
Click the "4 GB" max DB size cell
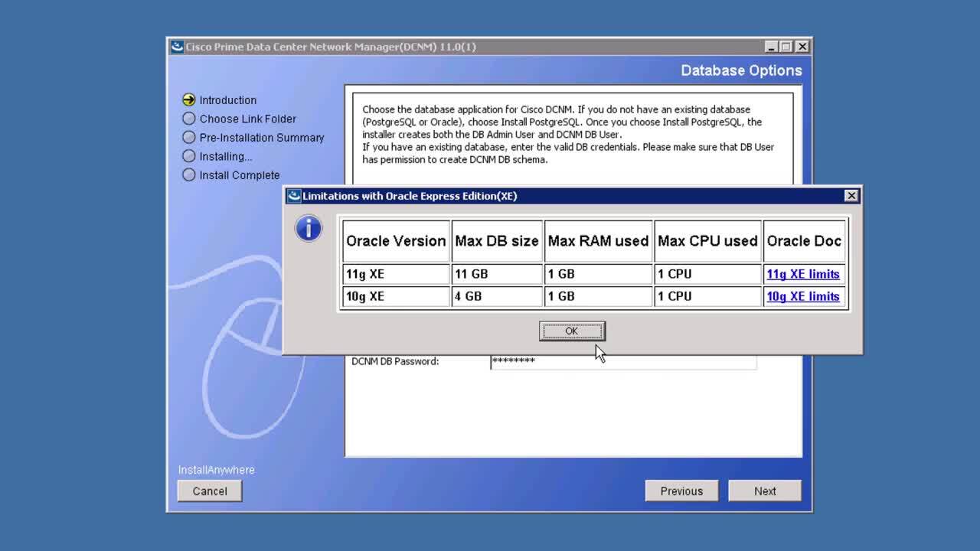(497, 296)
